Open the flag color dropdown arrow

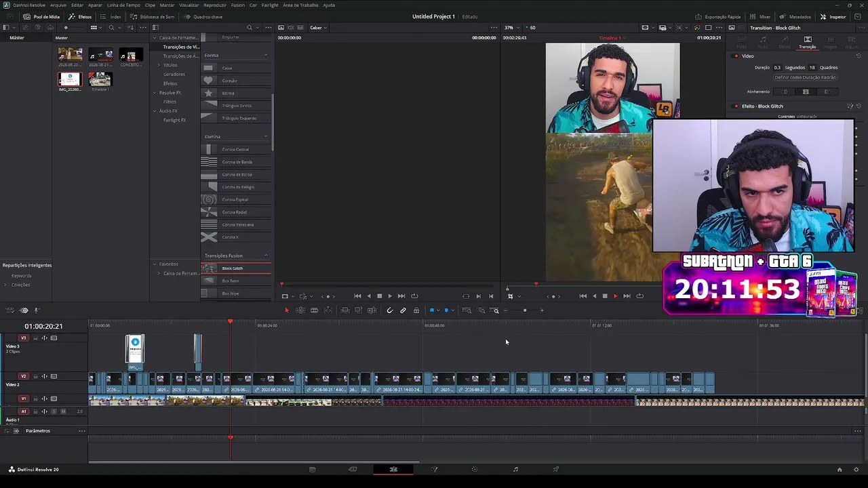click(438, 310)
